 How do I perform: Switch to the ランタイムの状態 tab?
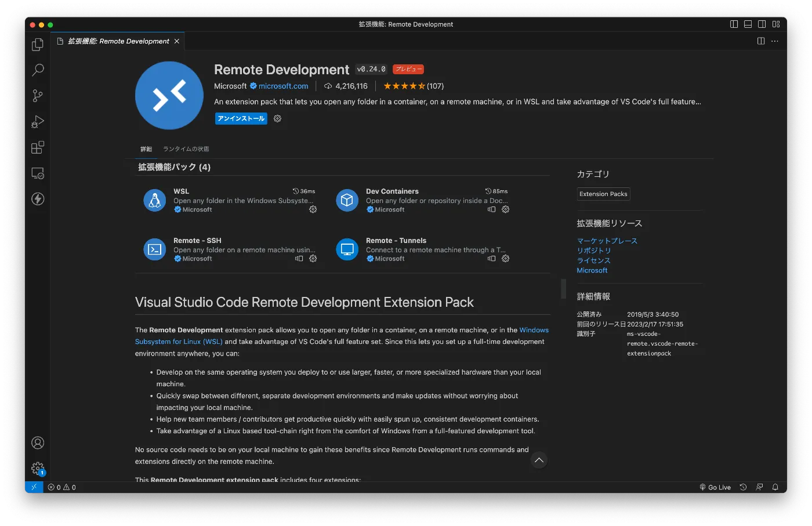coord(186,149)
